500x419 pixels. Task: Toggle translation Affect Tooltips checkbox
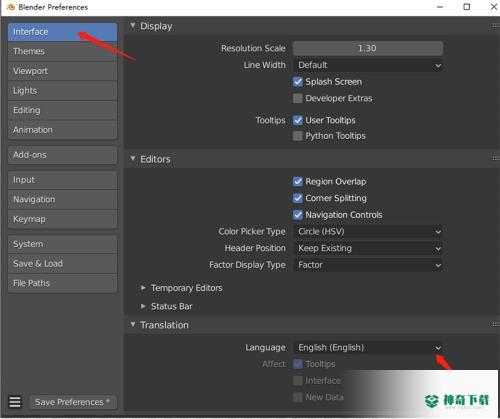coord(298,364)
